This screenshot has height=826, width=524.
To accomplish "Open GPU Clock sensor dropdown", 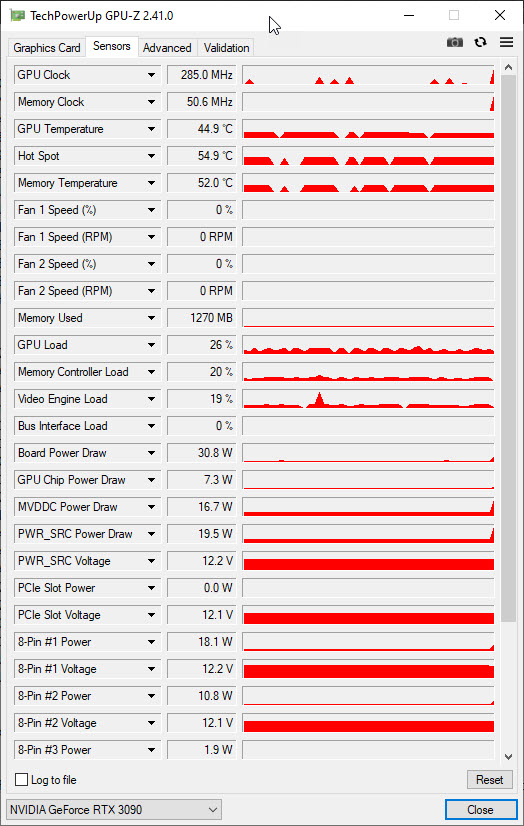I will click(152, 75).
